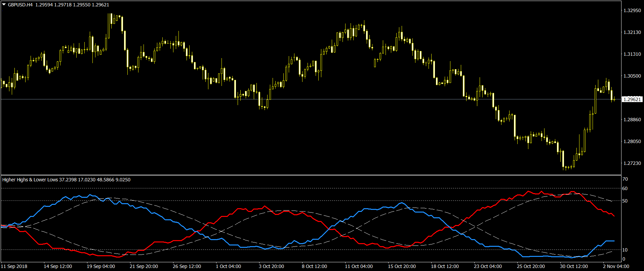Image resolution: width=644 pixels, height=271 pixels.
Task: Click the 1.28860 price scale value
Action: [632, 120]
